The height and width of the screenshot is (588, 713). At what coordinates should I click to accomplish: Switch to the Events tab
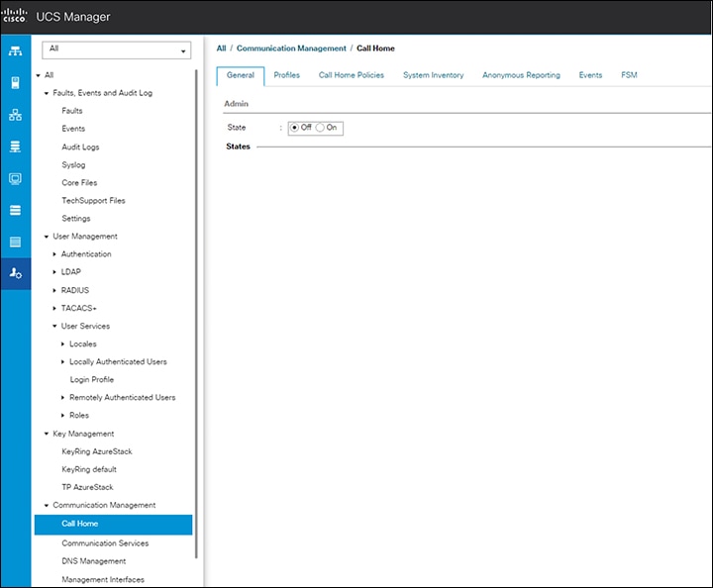coord(590,75)
